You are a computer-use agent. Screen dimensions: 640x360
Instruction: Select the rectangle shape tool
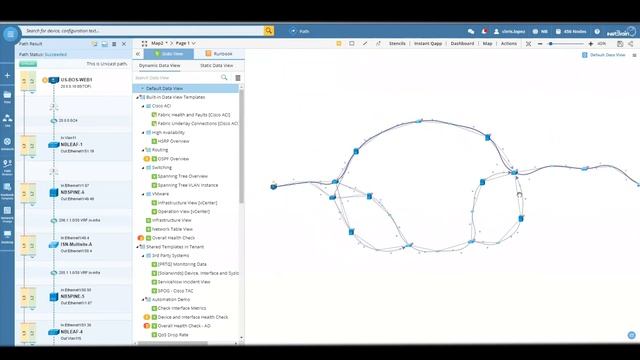click(352, 43)
